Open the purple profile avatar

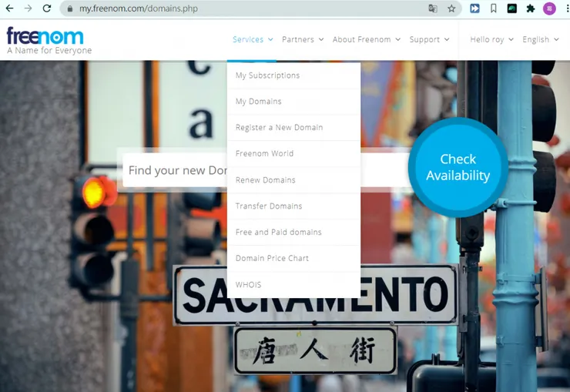coord(549,8)
